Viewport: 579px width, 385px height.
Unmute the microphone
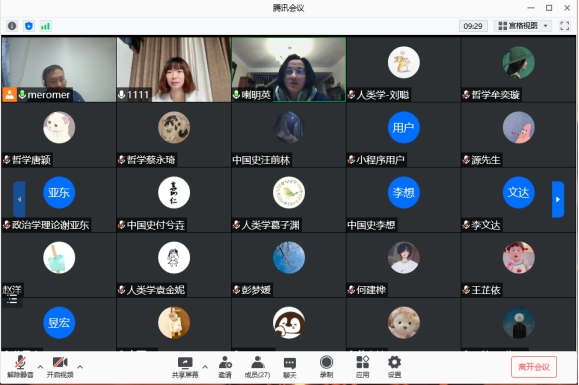click(x=20, y=367)
